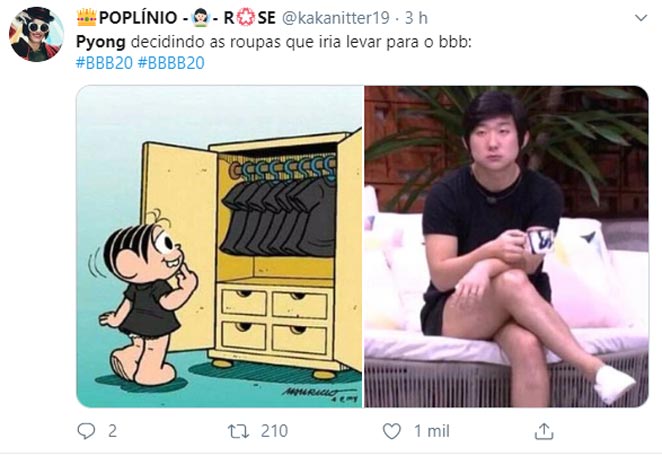
Task: Like the tweet with the heart icon
Action: 391,431
